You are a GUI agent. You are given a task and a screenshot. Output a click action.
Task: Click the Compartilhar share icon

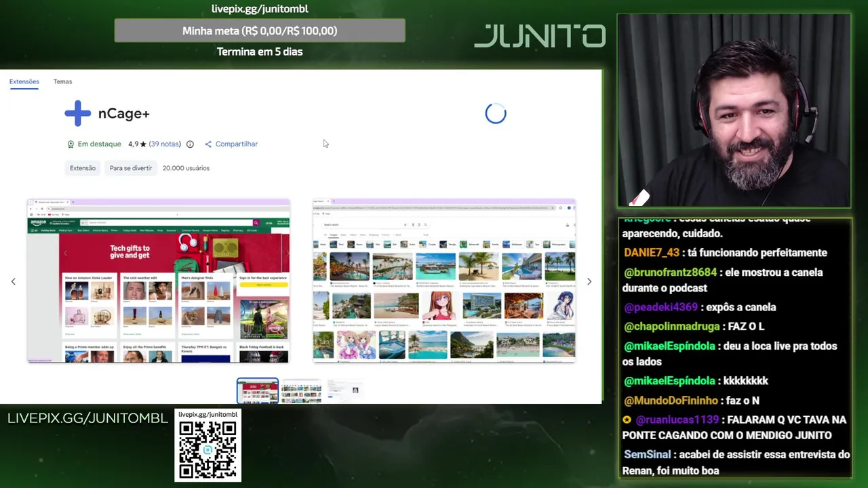click(x=208, y=144)
